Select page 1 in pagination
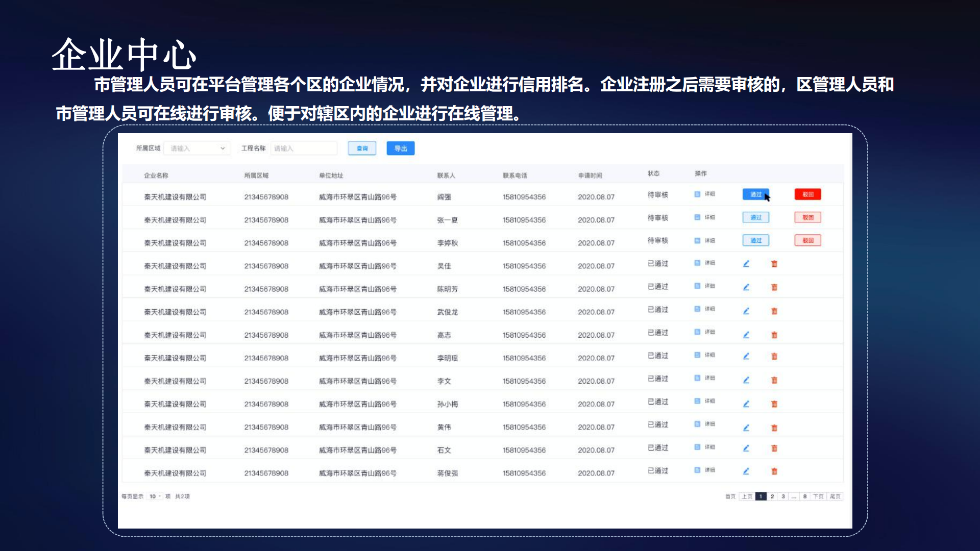 coord(761,496)
